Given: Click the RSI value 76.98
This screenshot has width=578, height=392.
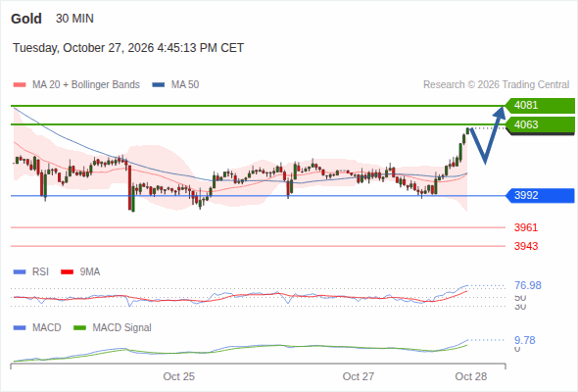Looking at the screenshot, I should tap(528, 285).
